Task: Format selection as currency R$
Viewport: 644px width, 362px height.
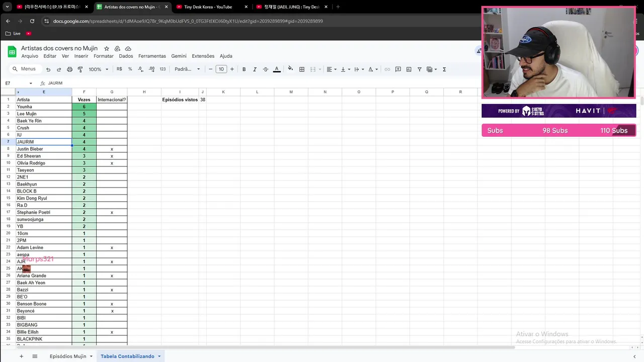Action: click(119, 69)
